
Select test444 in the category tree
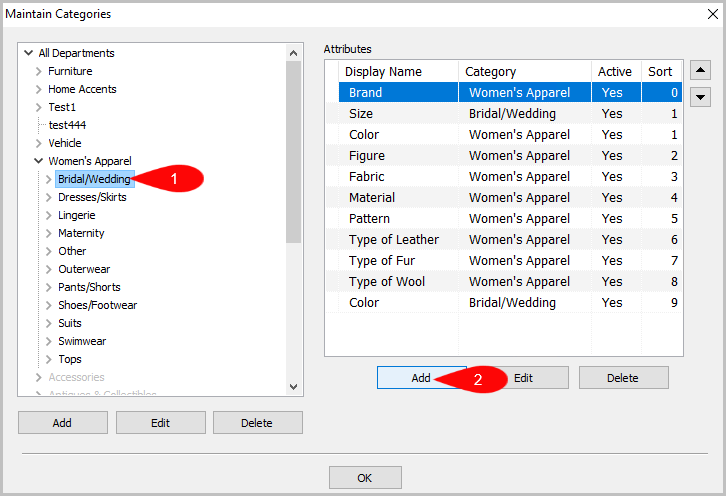click(x=67, y=125)
